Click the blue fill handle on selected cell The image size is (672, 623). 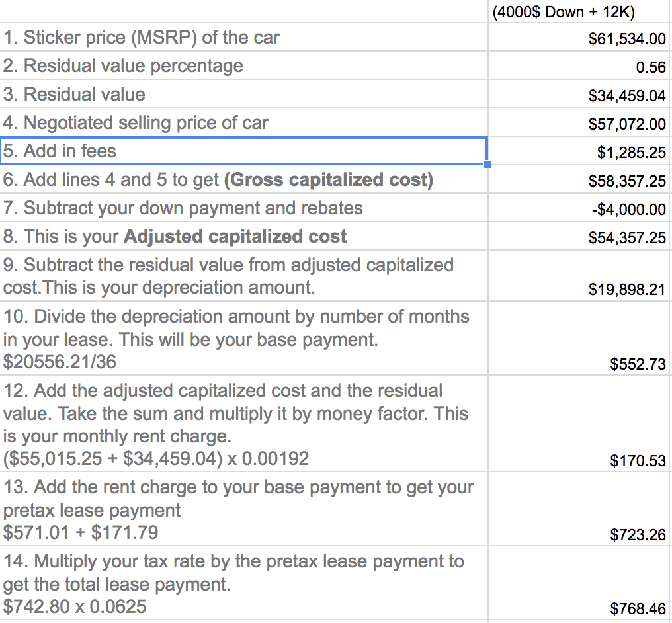tap(487, 165)
